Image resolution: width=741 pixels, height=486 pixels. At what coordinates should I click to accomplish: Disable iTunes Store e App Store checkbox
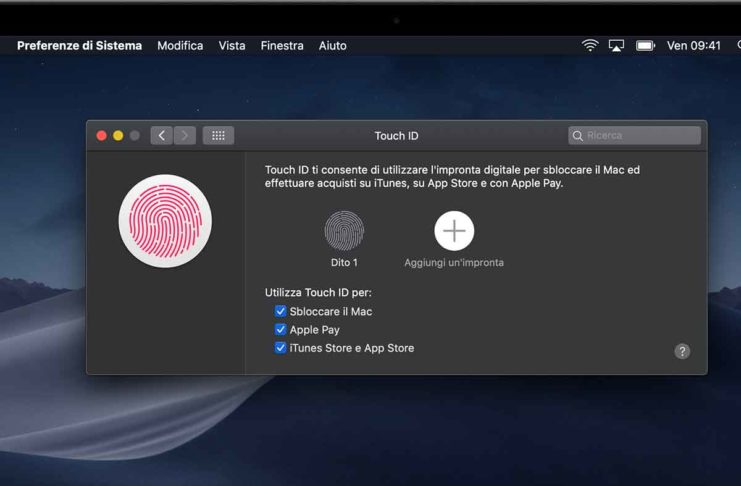click(x=280, y=348)
